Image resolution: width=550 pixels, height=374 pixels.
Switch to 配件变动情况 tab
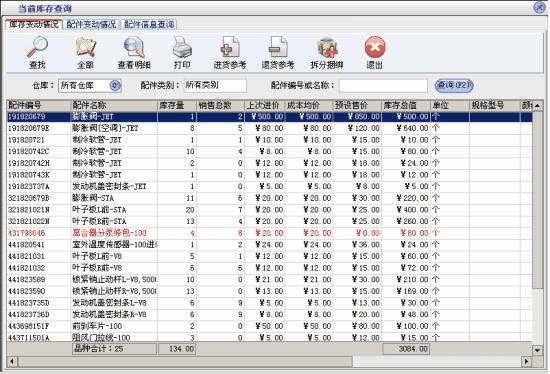pyautogui.click(x=91, y=24)
